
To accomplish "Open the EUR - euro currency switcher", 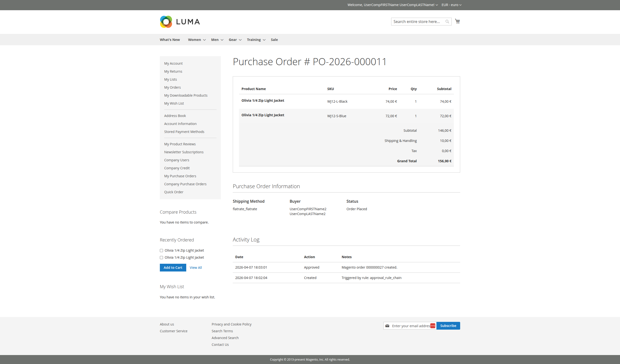I will 451,5.
